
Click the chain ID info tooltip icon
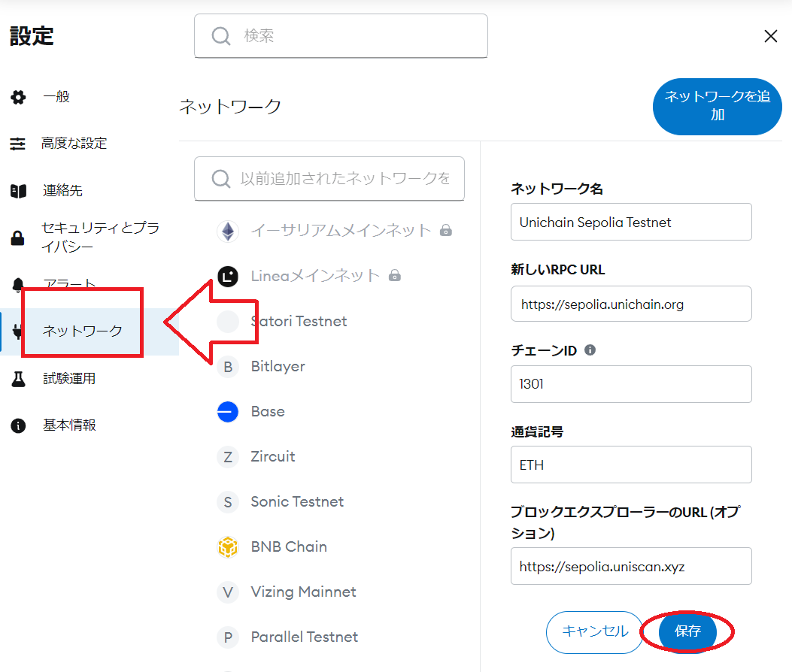(590, 350)
